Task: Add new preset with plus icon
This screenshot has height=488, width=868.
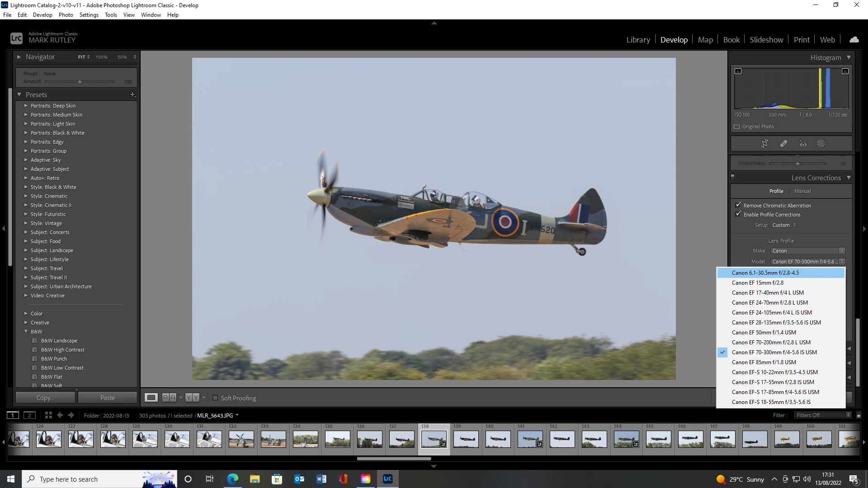Action: pyautogui.click(x=132, y=94)
